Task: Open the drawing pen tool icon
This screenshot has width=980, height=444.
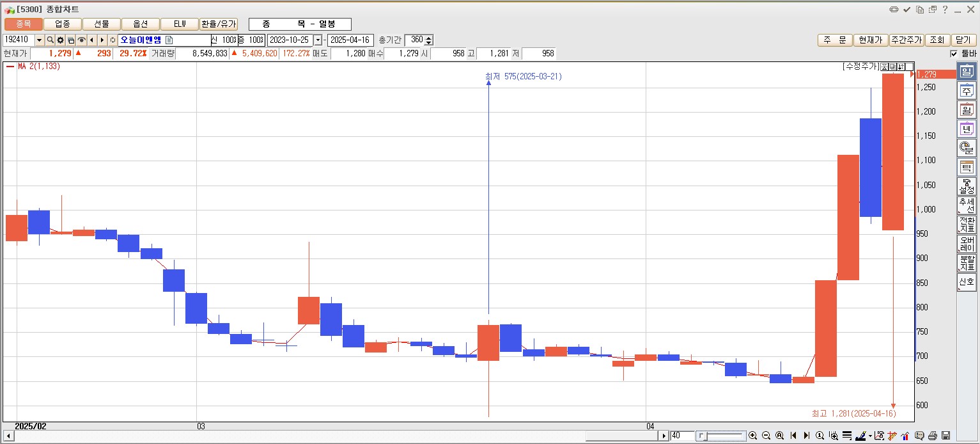Action: point(861,436)
